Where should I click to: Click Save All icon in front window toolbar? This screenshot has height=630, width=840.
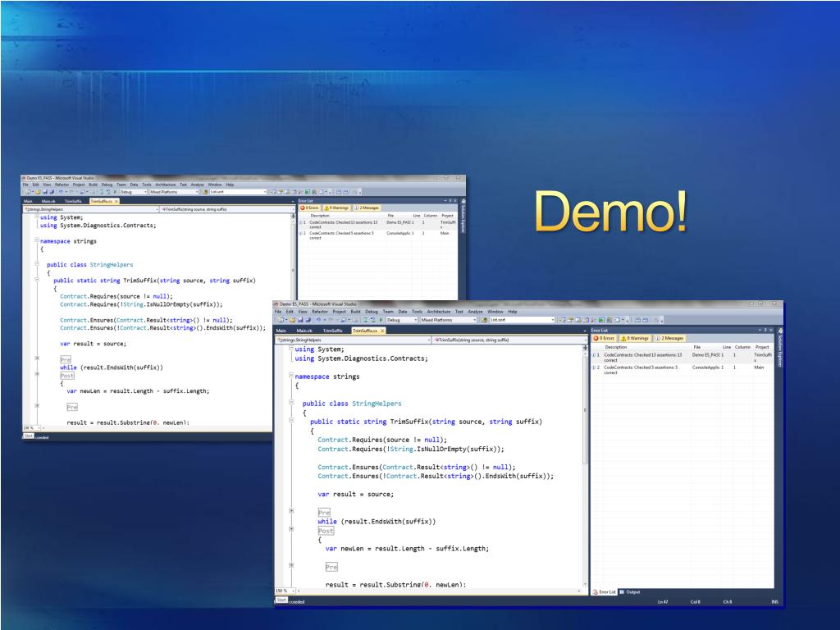click(x=308, y=320)
